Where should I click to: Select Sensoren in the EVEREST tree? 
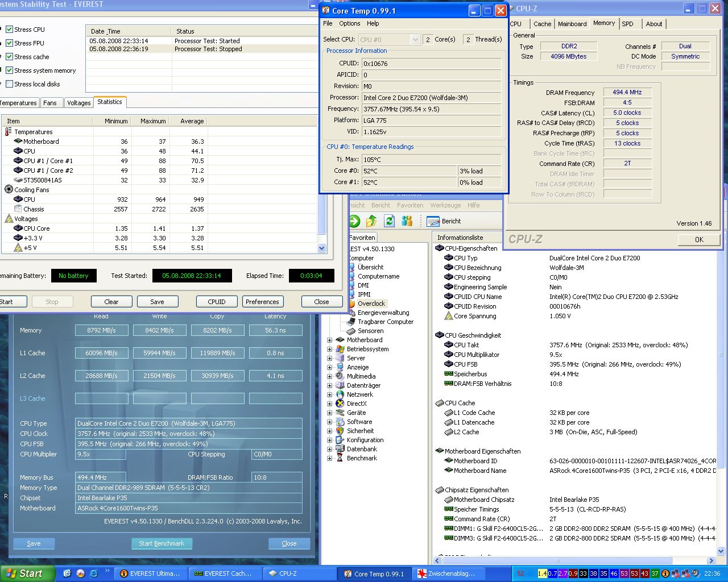[370, 331]
